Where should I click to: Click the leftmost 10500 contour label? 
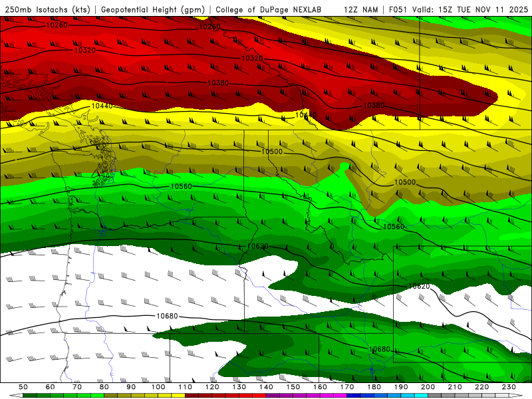click(x=272, y=152)
